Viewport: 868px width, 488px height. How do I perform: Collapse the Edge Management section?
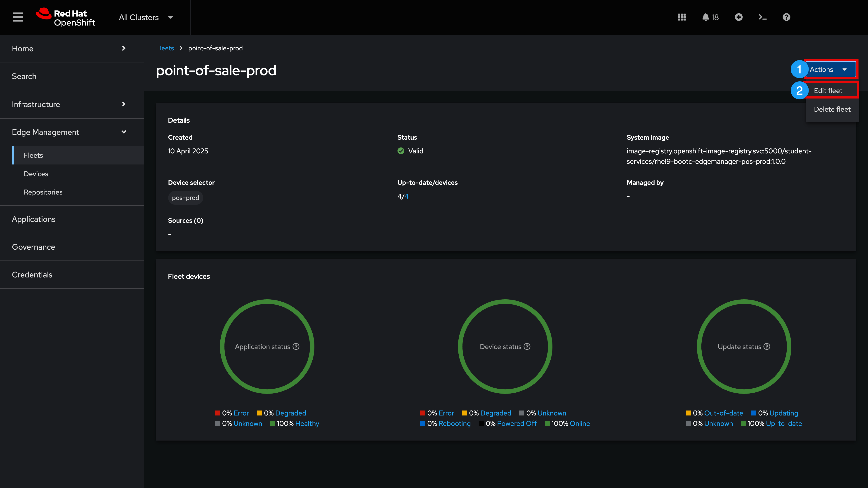pyautogui.click(x=72, y=132)
